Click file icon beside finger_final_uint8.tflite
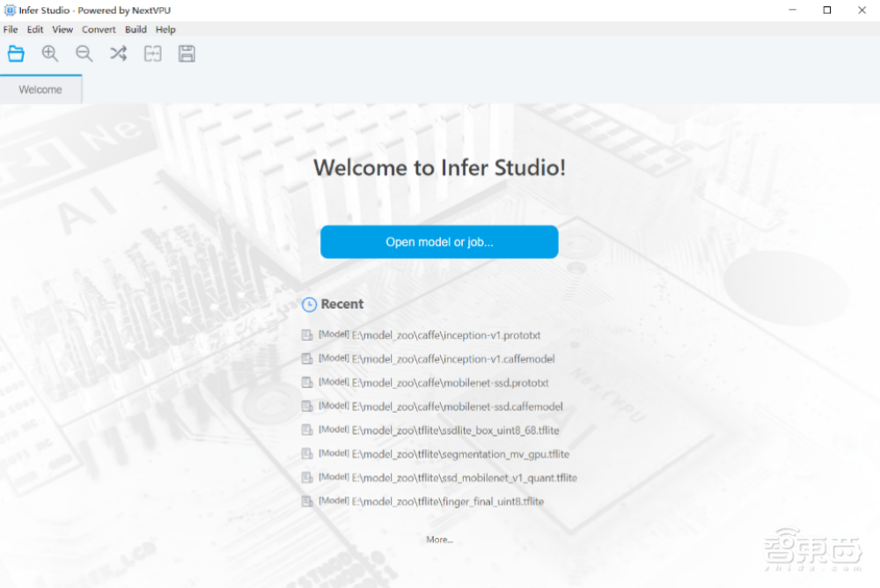The height and width of the screenshot is (588, 880). coord(307,502)
